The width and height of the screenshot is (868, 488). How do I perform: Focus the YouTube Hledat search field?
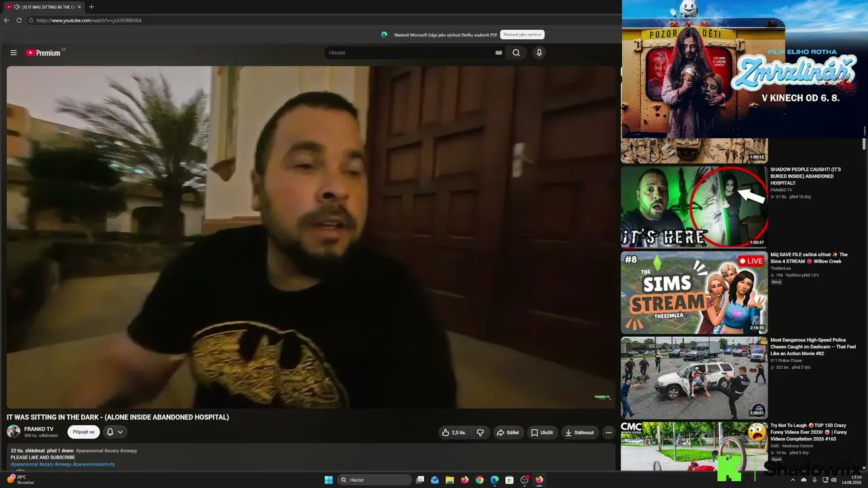point(411,53)
